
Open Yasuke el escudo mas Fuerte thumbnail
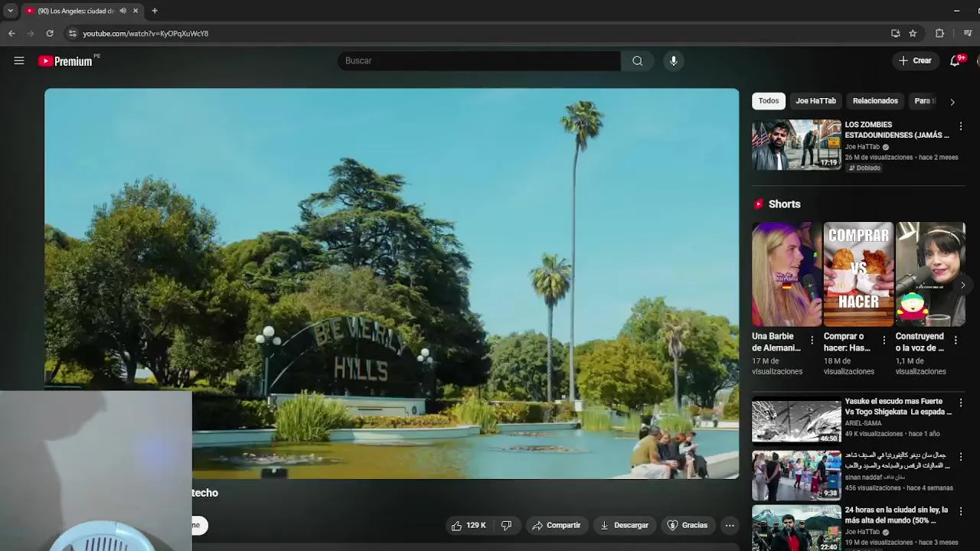[796, 421]
